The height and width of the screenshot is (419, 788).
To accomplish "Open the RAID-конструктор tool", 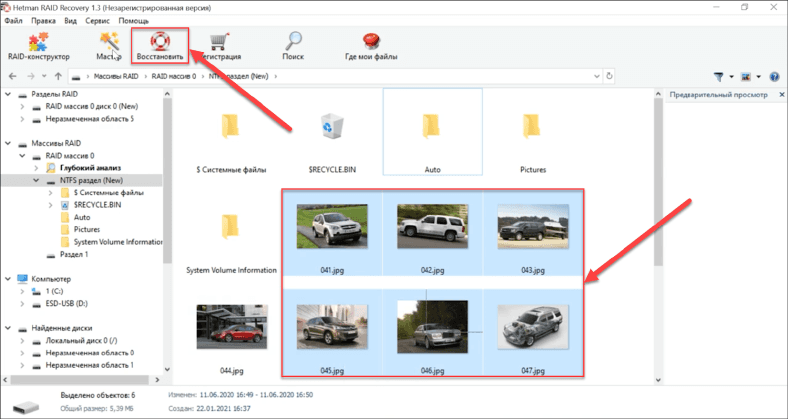I will 39,47.
